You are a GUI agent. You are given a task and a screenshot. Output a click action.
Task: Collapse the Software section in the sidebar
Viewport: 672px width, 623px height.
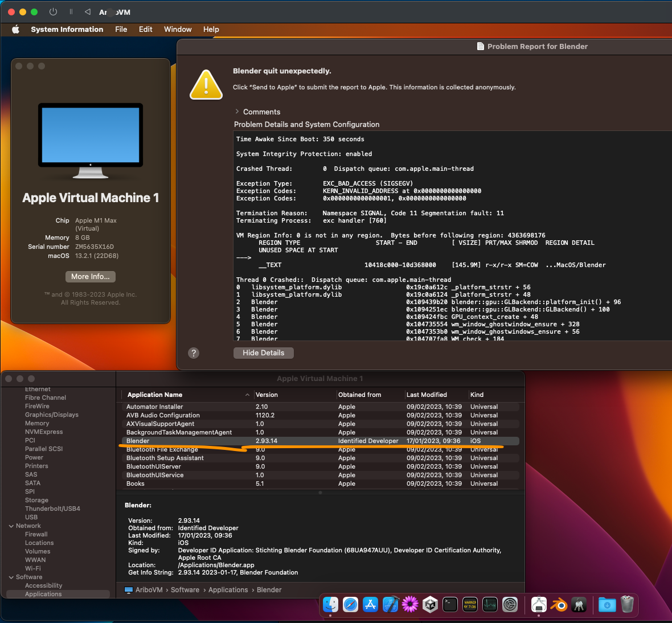tap(12, 577)
